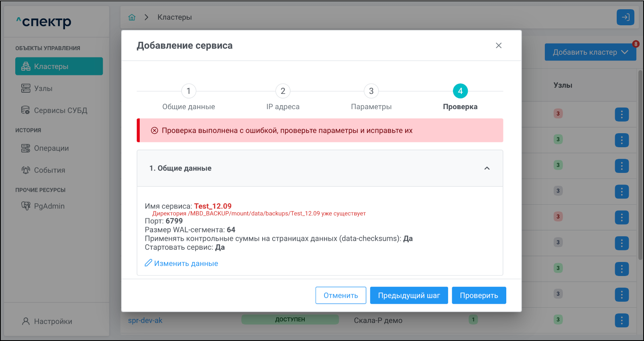Screen dimensions: 644x341
Task: Click the Спектр logo
Action: click(44, 21)
